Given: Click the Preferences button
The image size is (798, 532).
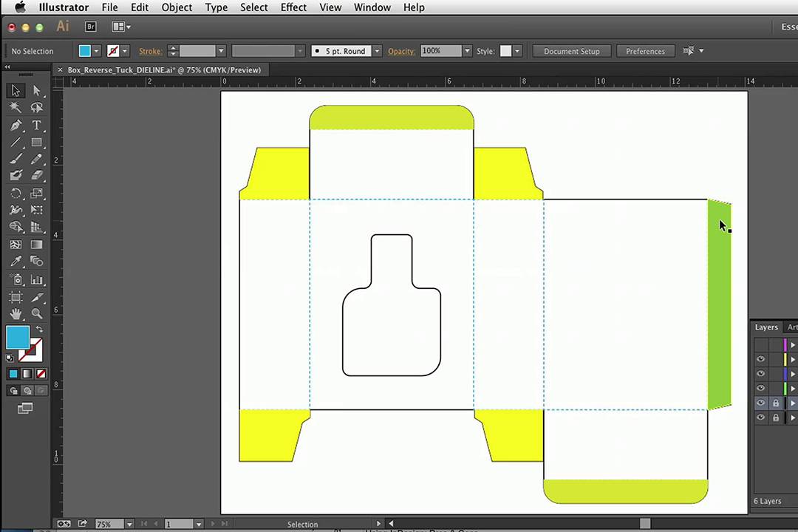Looking at the screenshot, I should pyautogui.click(x=645, y=51).
